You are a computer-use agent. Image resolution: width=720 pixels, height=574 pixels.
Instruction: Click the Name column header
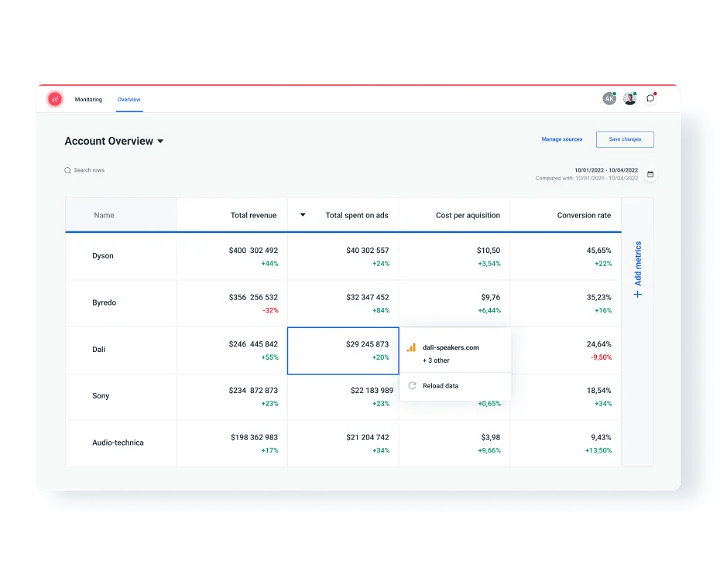pos(121,215)
